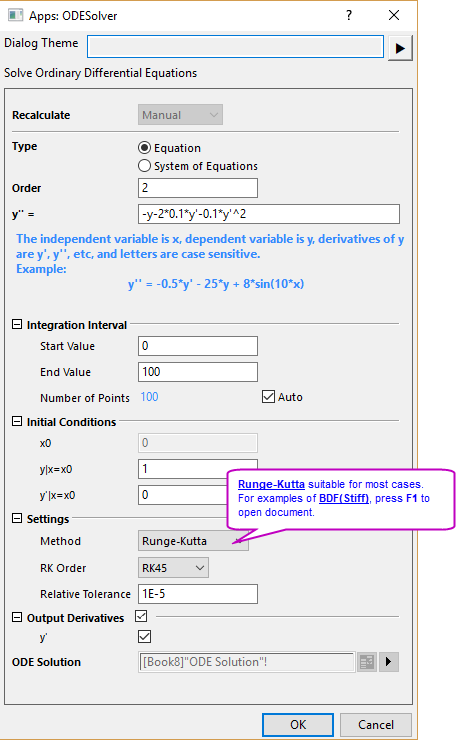Close the ODESolver dialog

pos(394,15)
